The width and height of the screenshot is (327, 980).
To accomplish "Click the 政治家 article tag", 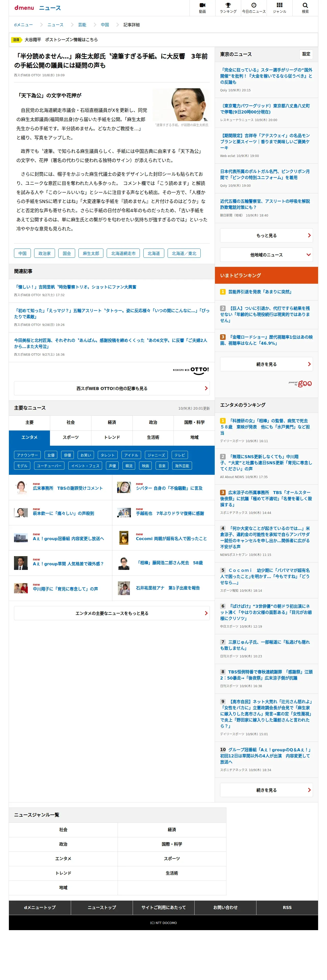I will click(x=45, y=253).
